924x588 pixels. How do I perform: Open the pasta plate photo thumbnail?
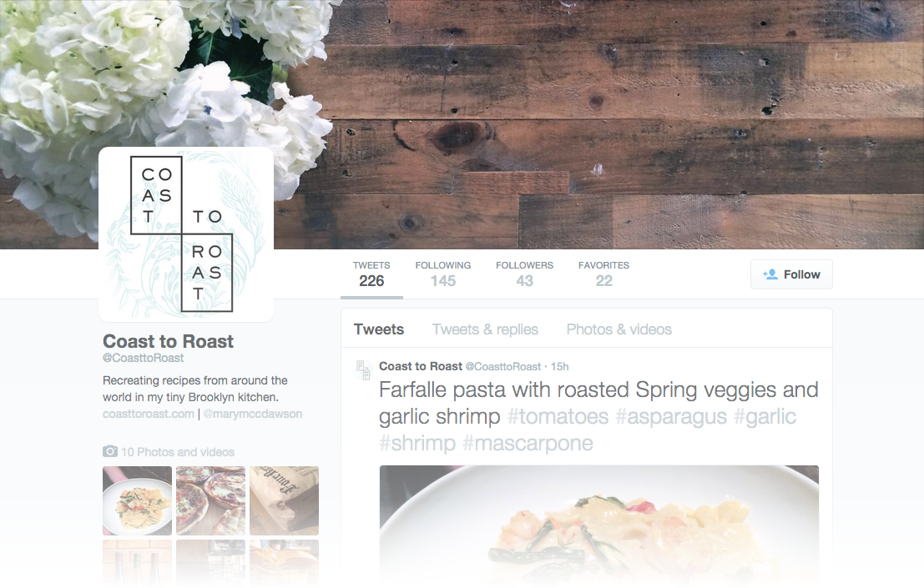click(137, 501)
